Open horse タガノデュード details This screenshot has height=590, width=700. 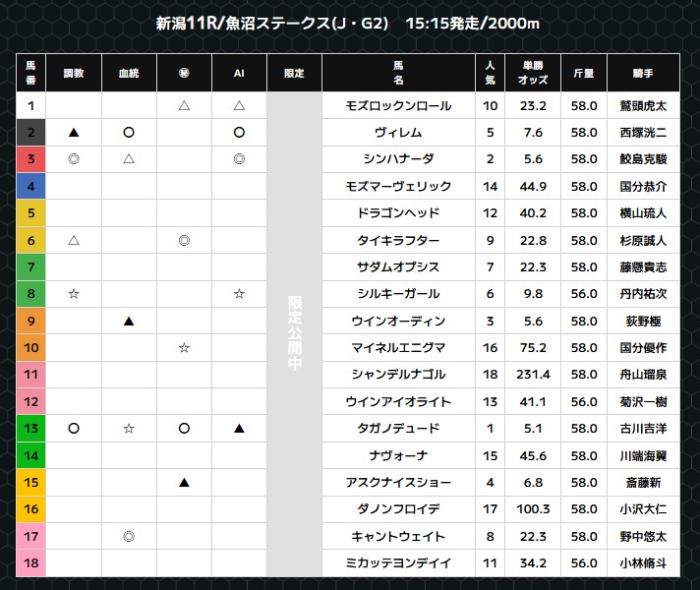coord(398,429)
